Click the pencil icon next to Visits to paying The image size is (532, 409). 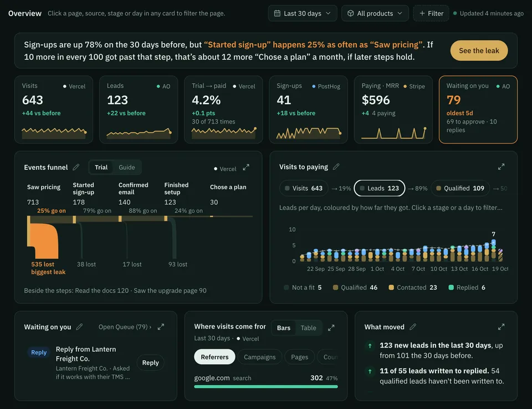coord(336,167)
